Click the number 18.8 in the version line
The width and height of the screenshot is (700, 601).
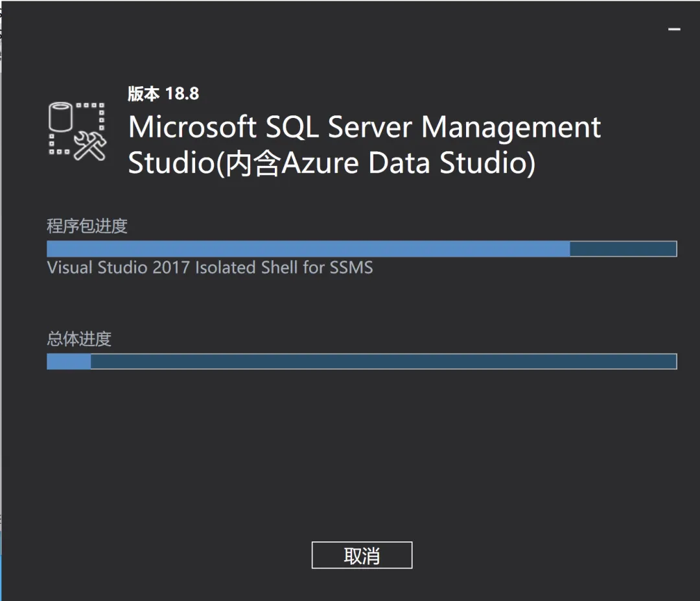pos(182,94)
